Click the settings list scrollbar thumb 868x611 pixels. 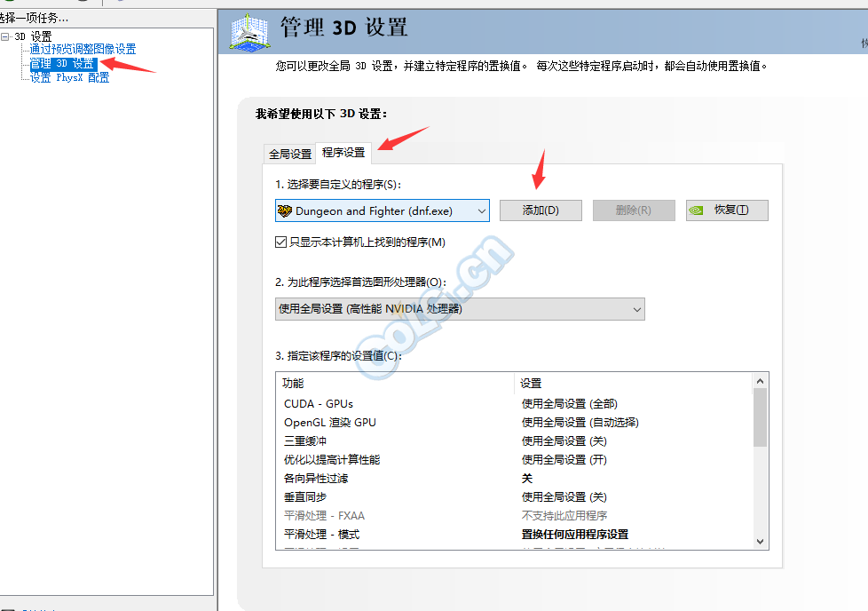click(x=760, y=417)
